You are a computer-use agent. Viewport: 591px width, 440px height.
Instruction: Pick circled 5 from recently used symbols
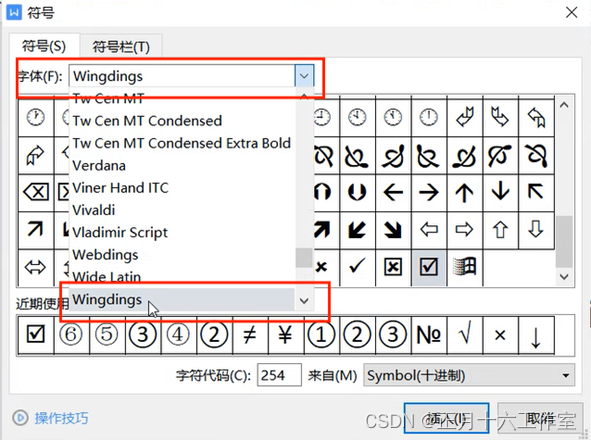107,335
